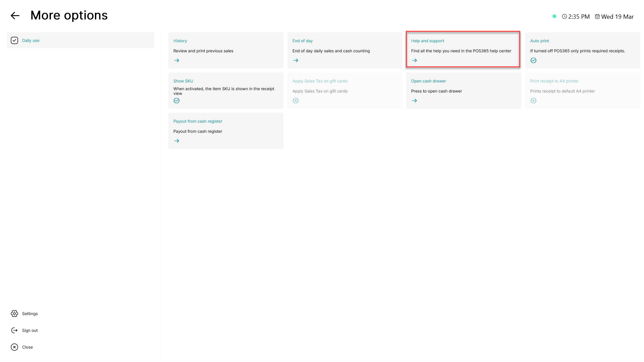Select the Daily use category

coord(80,40)
